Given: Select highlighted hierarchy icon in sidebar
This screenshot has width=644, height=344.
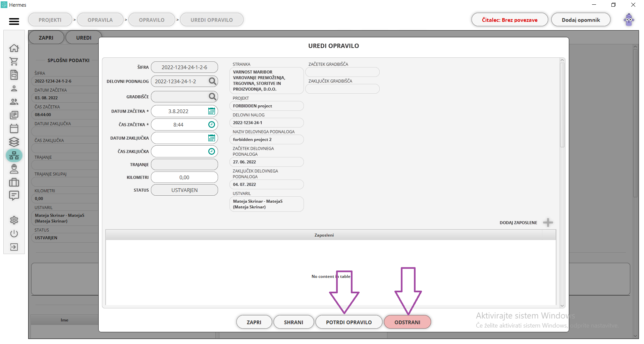Looking at the screenshot, I should pyautogui.click(x=14, y=155).
